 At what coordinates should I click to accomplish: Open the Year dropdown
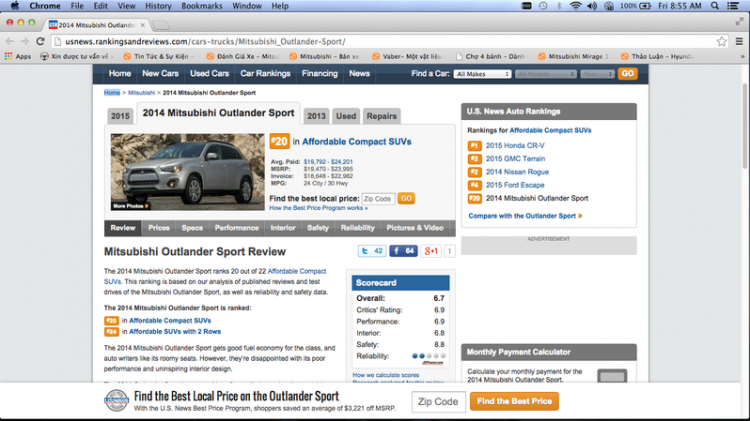coord(597,74)
